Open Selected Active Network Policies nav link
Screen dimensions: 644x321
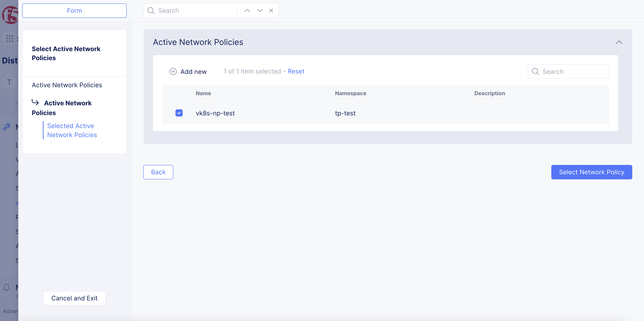(72, 130)
